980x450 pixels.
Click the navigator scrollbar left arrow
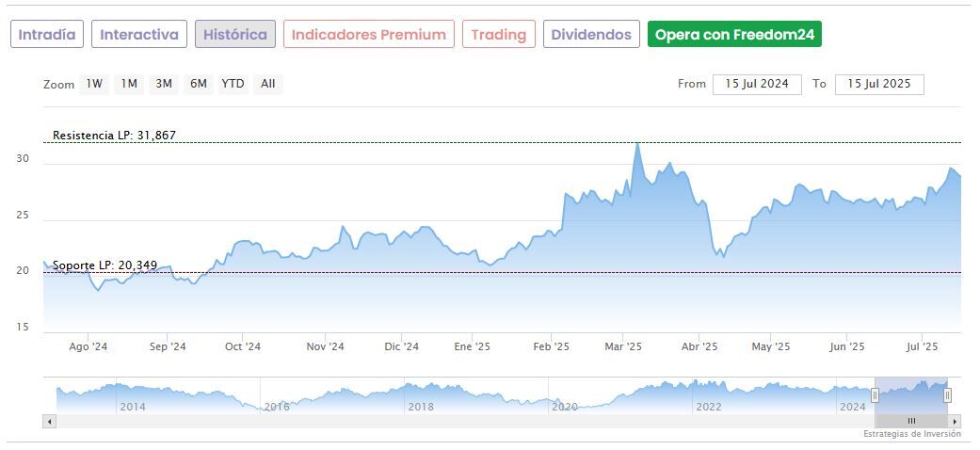coord(50,421)
